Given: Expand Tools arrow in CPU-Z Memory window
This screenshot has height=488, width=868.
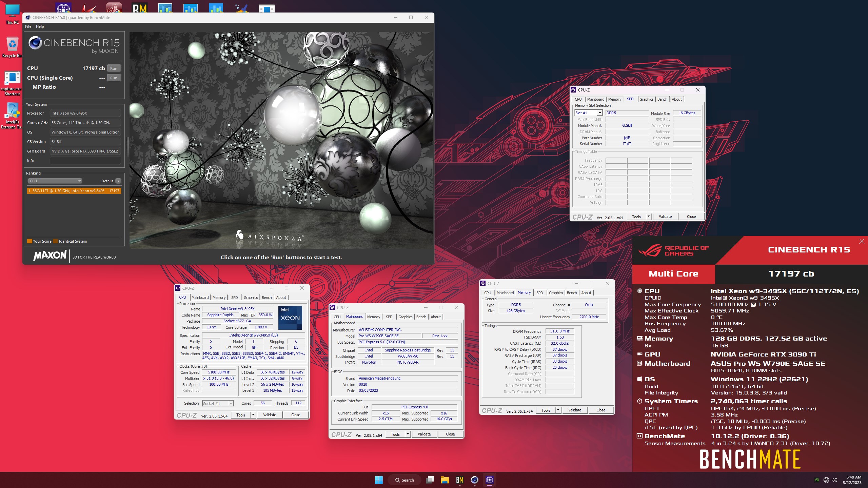Looking at the screenshot, I should click(558, 410).
